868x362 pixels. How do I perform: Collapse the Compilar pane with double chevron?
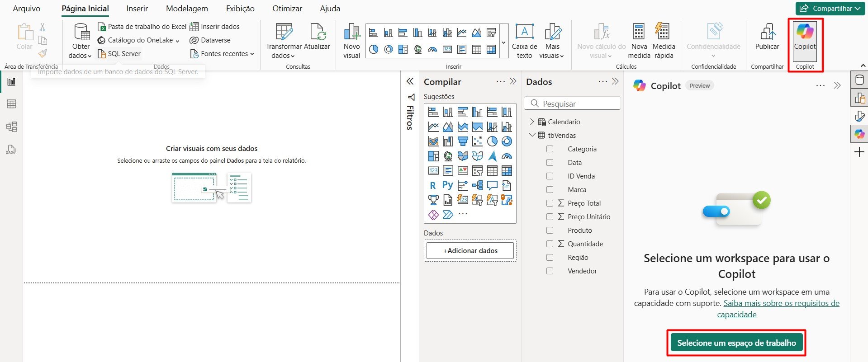[x=513, y=81]
